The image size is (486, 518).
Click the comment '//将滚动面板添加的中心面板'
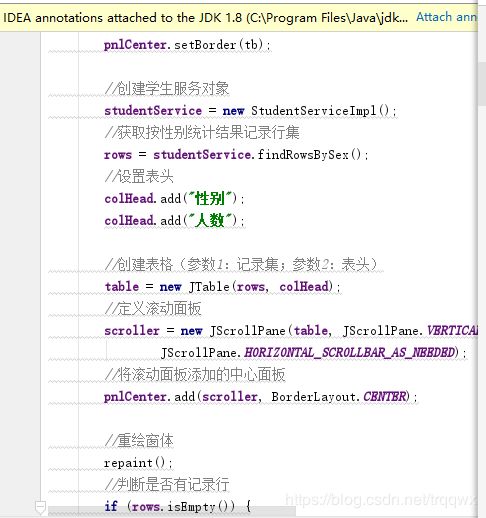pos(195,375)
